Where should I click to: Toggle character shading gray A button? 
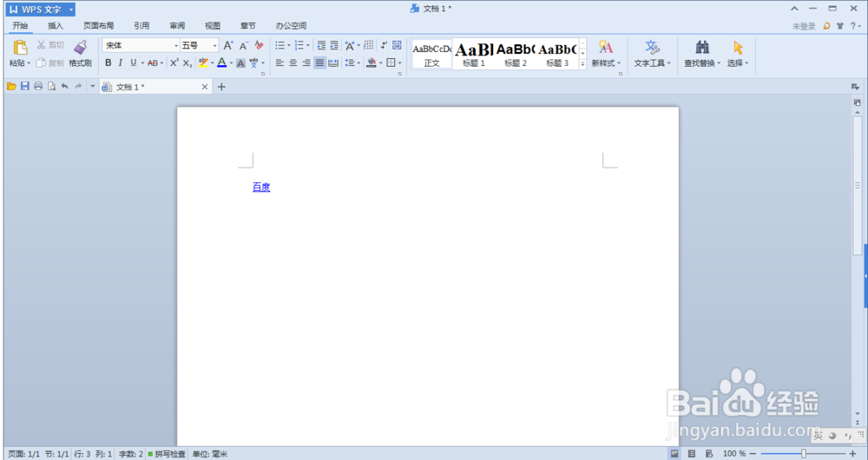tap(240, 63)
